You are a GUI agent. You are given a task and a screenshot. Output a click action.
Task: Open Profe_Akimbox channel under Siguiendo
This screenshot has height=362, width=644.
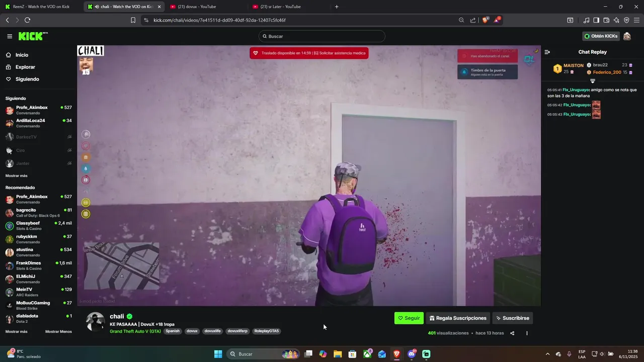pos(38,110)
